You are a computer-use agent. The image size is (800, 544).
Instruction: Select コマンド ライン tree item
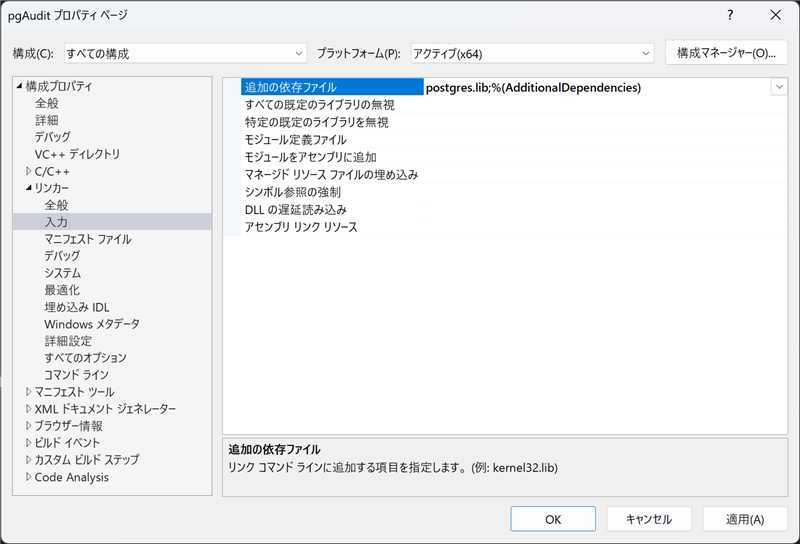coord(77,375)
